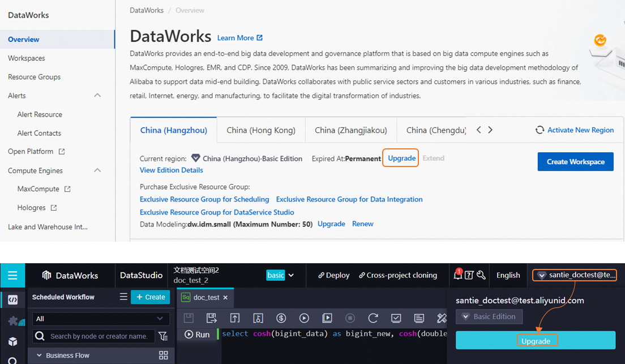Screen dimensions: 625x364
Task: Close the doc_test editor tab
Action: pyautogui.click(x=225, y=297)
